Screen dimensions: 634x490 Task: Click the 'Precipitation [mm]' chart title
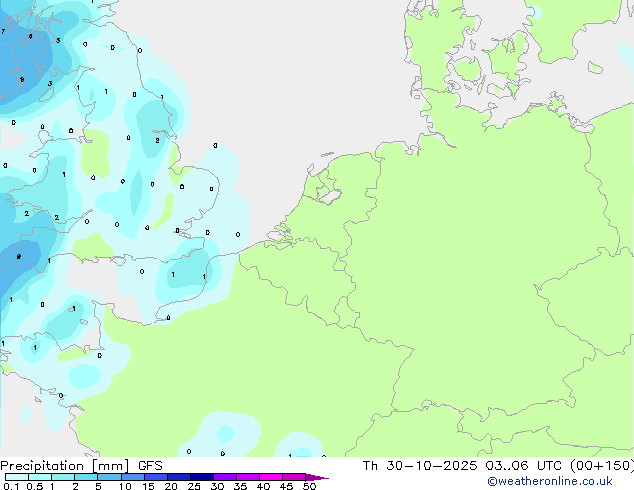(x=65, y=466)
